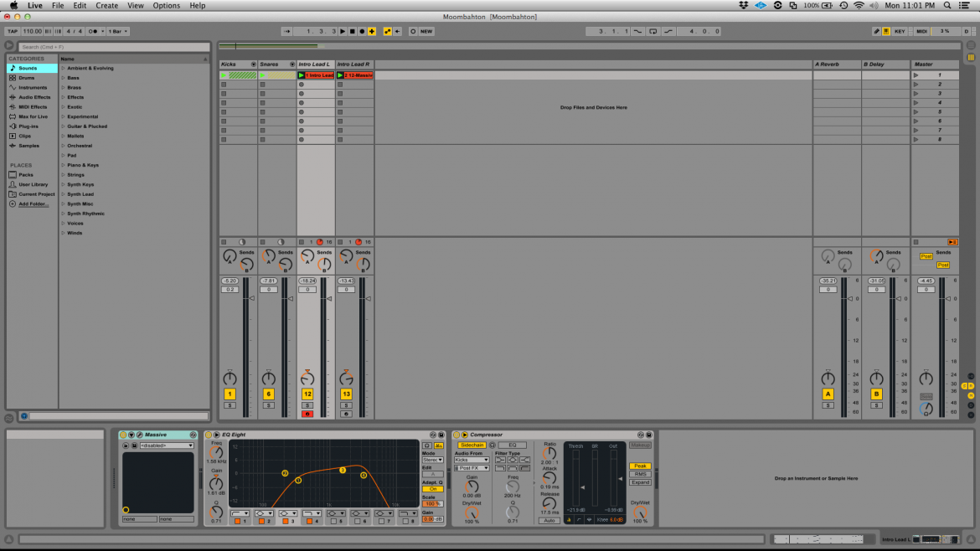This screenshot has height=551, width=980.
Task: Toggle the KEY map mode button
Action: pos(900,31)
